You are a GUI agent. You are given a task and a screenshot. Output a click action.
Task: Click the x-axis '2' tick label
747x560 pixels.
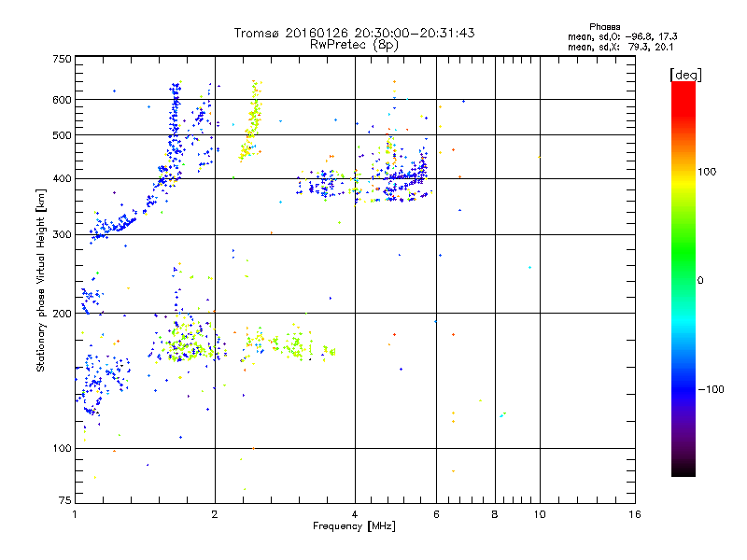(x=215, y=514)
